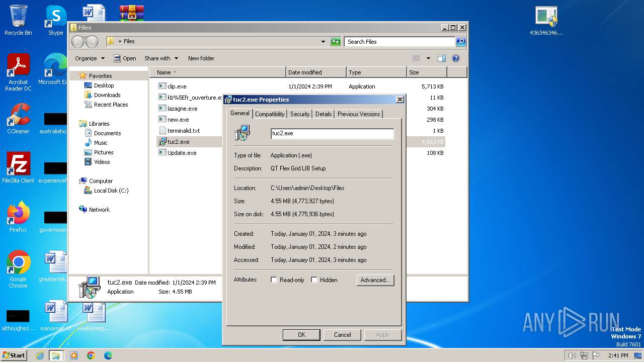Click the Explorer Forward navigation button
644x362 pixels.
point(92,42)
